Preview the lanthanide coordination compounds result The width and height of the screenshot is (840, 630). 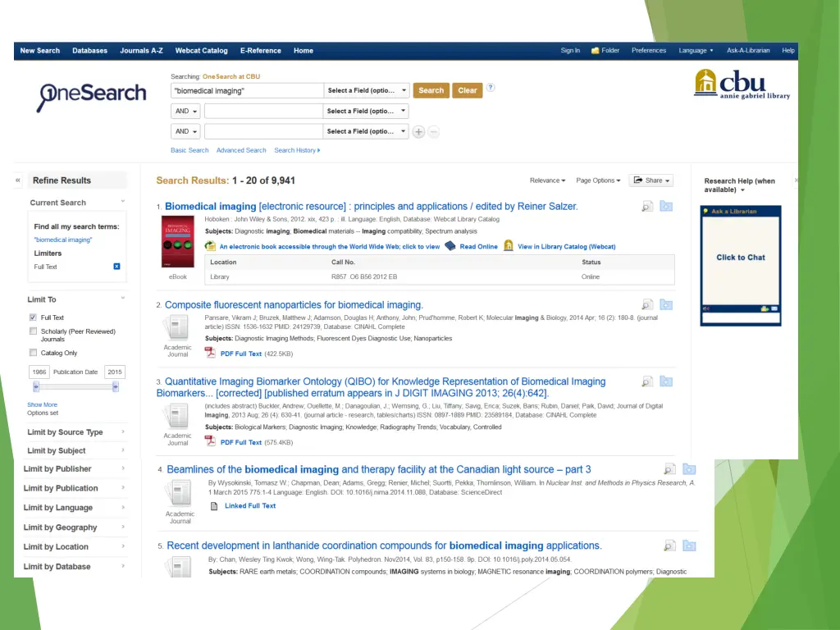point(669,546)
